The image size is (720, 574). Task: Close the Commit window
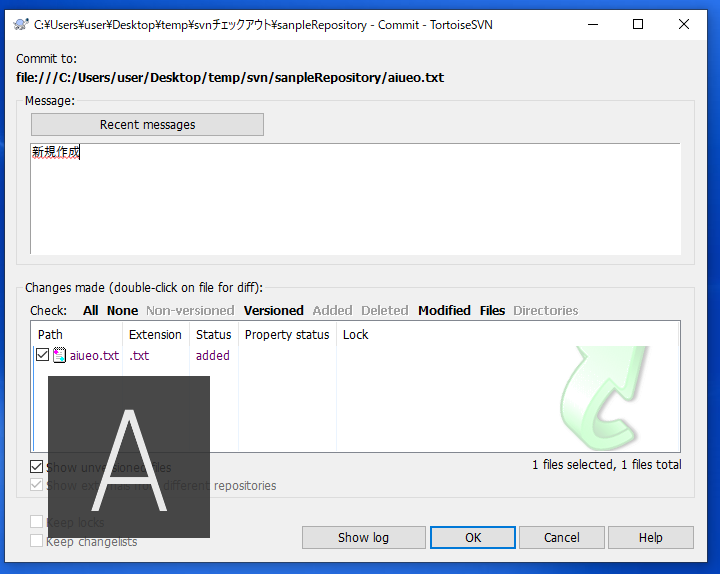click(684, 24)
